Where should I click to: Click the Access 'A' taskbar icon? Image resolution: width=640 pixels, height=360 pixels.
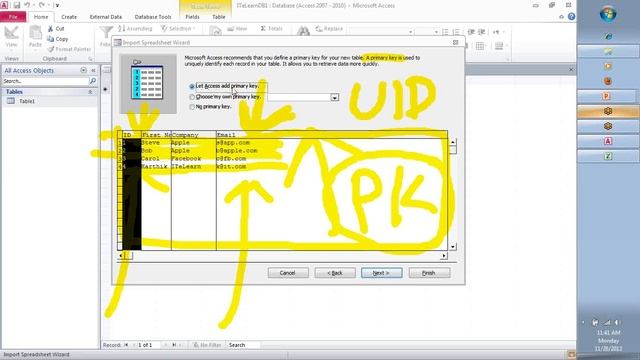pos(608,141)
